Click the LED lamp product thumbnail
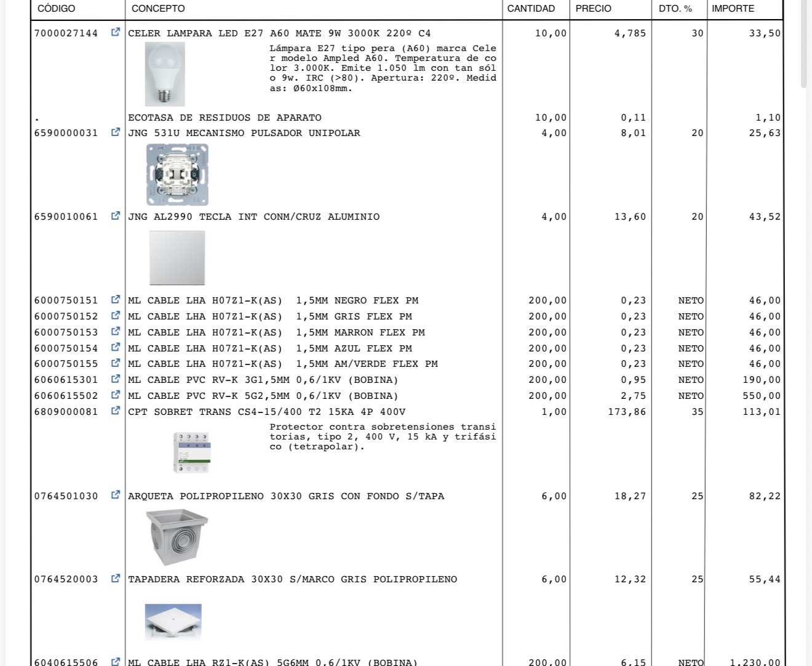The width and height of the screenshot is (812, 666). pyautogui.click(x=165, y=74)
